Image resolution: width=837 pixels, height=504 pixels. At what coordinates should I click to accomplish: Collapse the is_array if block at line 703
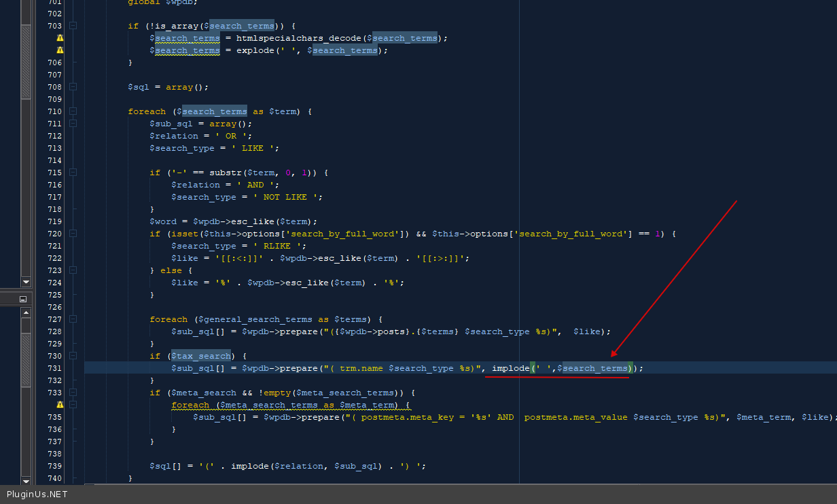pos(73,26)
